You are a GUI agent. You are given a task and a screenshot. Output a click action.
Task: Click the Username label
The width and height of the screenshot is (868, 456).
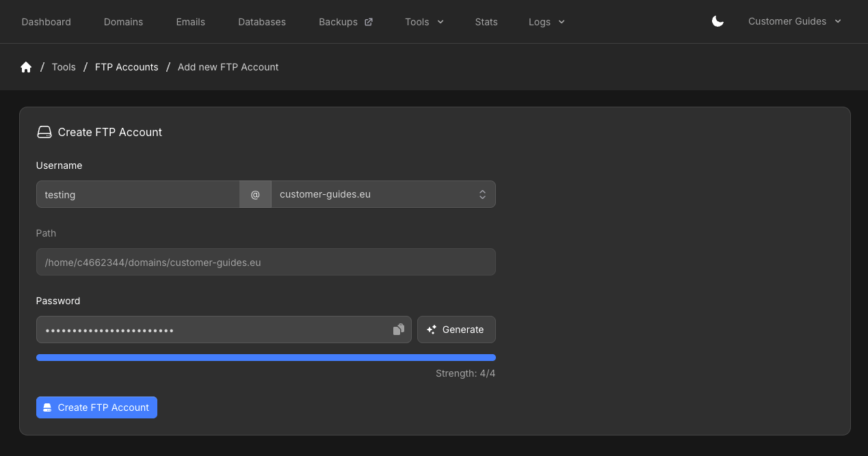(59, 165)
